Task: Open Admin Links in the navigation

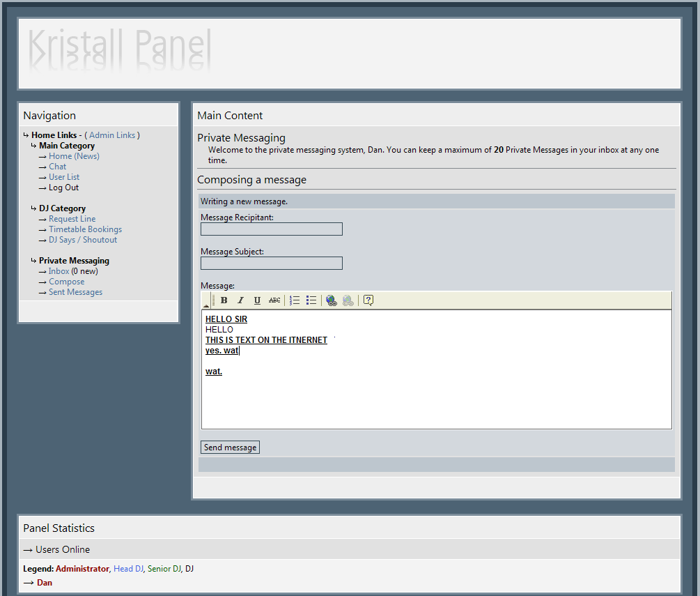Action: (112, 135)
